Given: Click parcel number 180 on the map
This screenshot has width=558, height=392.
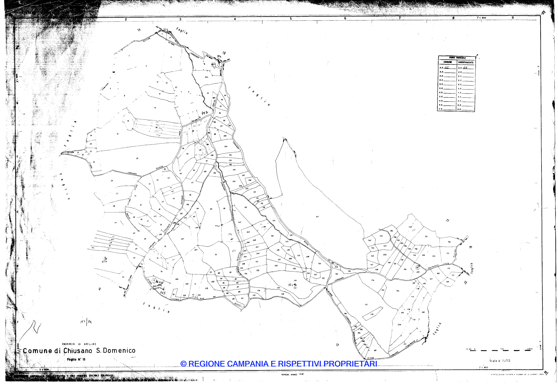Looking at the screenshot, I should click(x=423, y=312).
